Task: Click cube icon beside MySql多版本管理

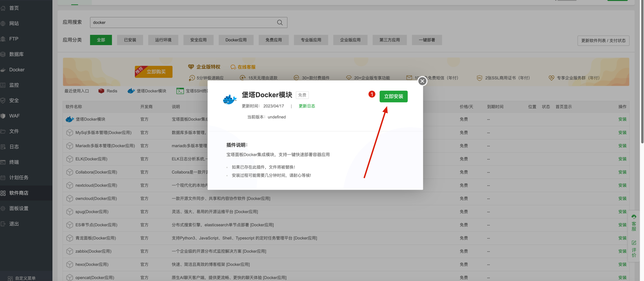Action: (69, 132)
